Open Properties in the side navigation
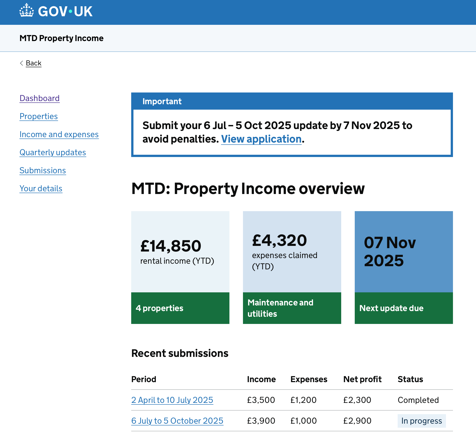Screen dimensions: 476x448 pyautogui.click(x=39, y=116)
